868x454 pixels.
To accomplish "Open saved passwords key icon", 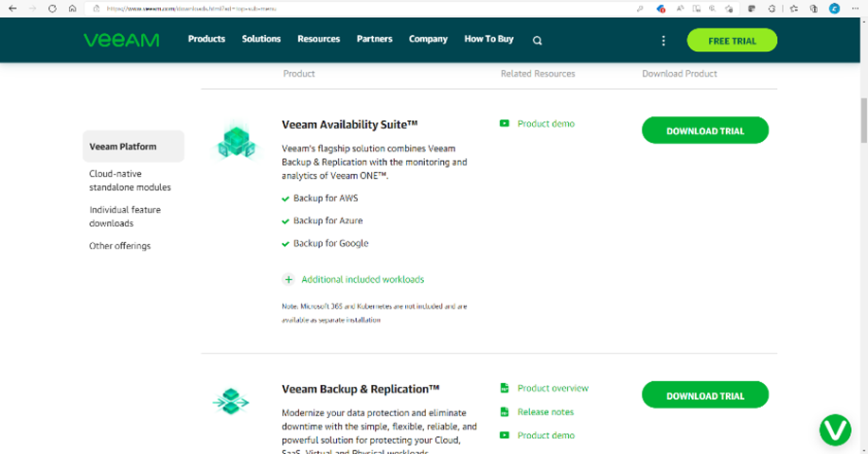I will [639, 9].
